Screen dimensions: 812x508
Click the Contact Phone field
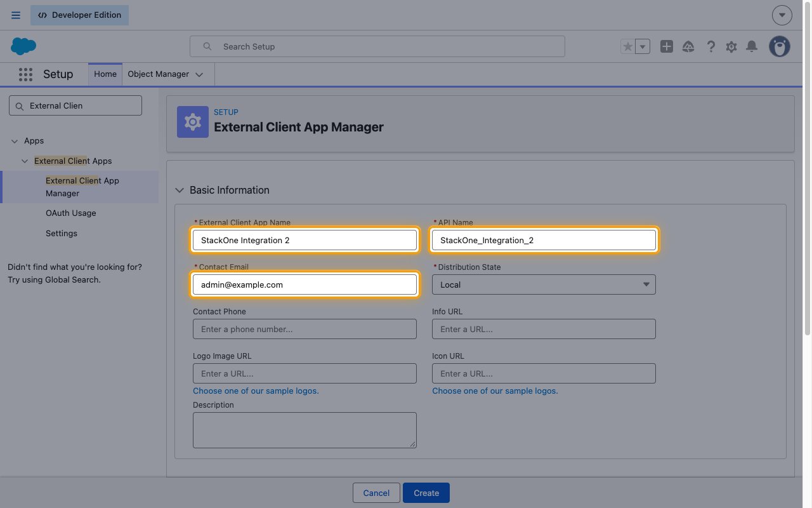(305, 329)
